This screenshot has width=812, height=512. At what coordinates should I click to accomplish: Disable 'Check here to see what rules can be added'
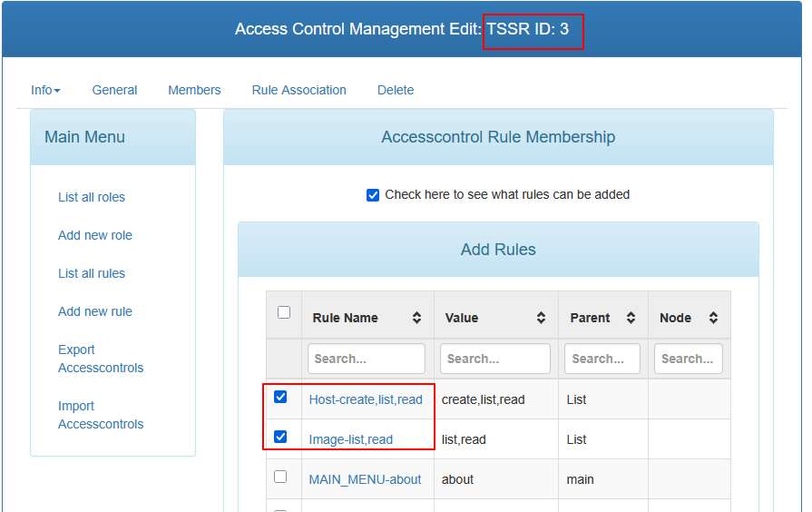coord(373,195)
